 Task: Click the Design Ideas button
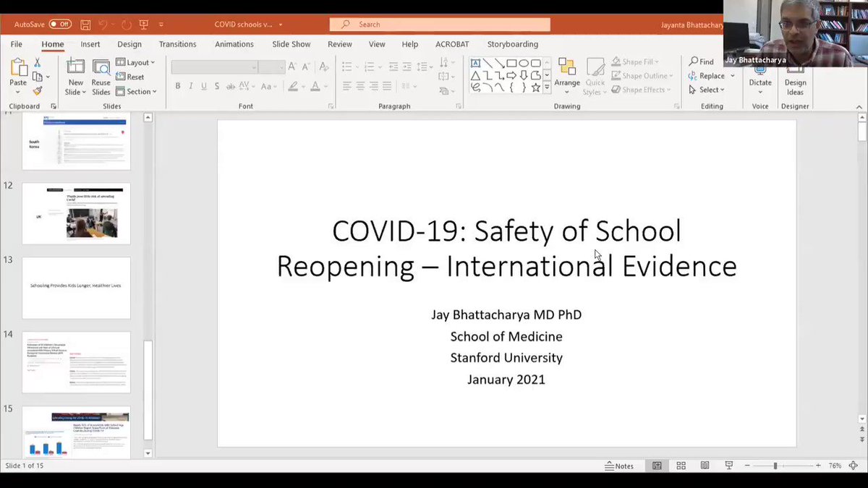[795, 82]
